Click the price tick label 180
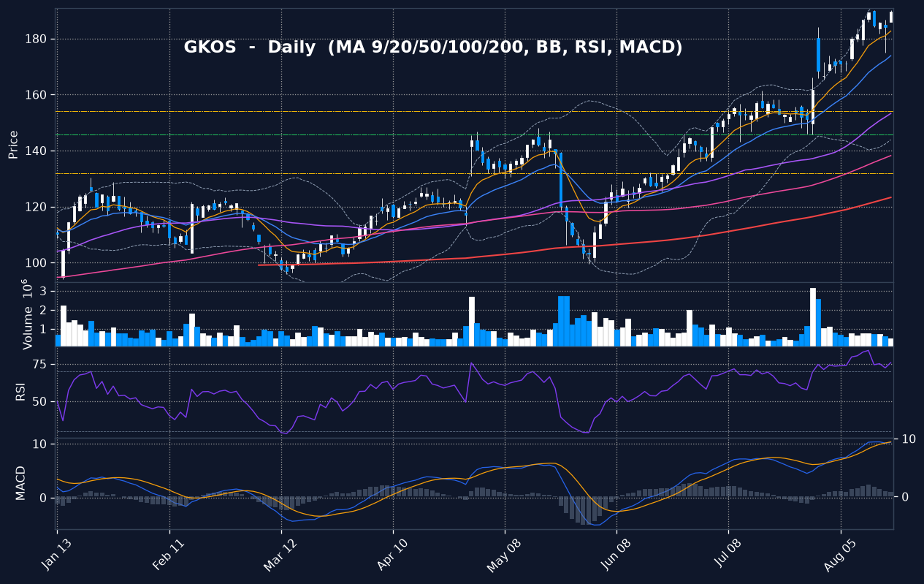Screen dimensions: 924x584 [37, 39]
